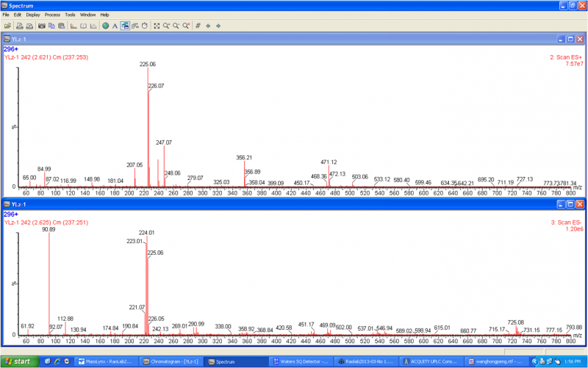The height and width of the screenshot is (368, 588).
Task: Open the Edit menu
Action: pos(18,15)
